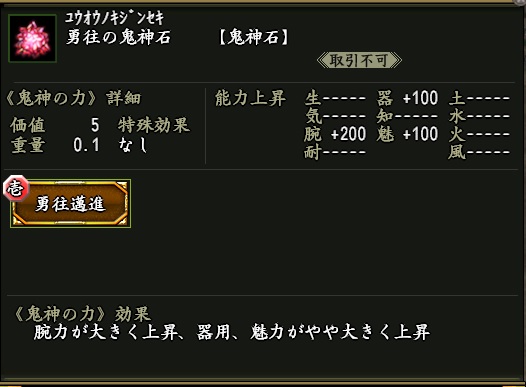Viewport: 526px width, 387px height.
Task: Click the 重量 0.1 weight row
Action: coord(55,146)
